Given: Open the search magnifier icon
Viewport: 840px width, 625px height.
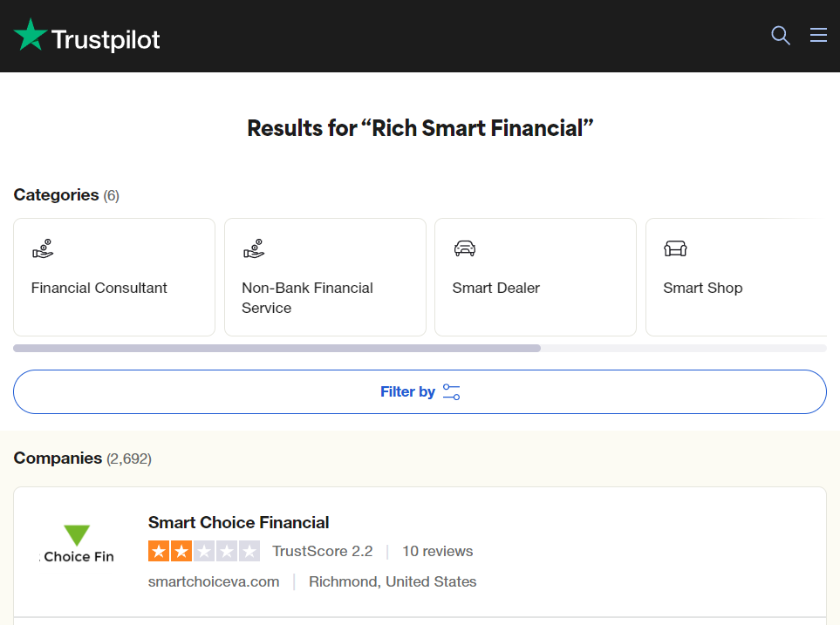Looking at the screenshot, I should click(780, 35).
